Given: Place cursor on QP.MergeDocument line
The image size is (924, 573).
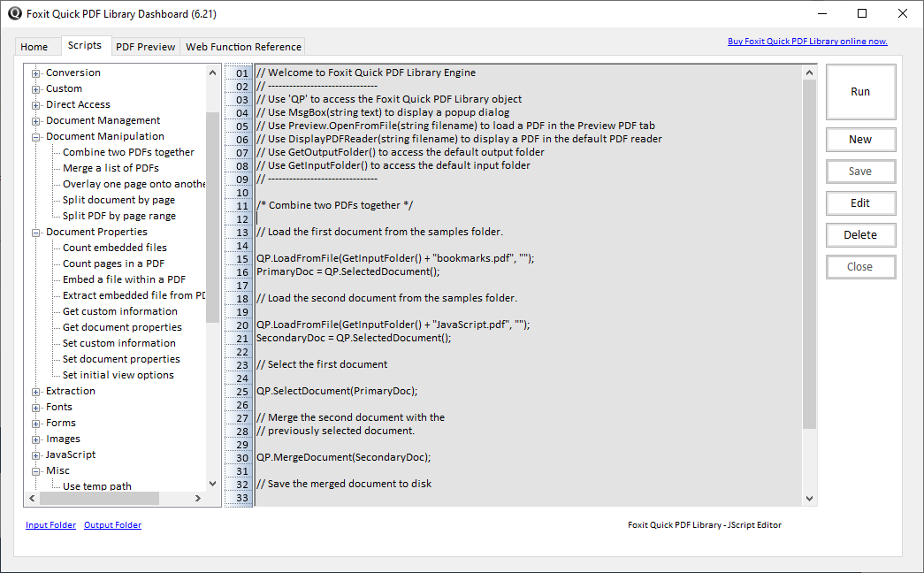Looking at the screenshot, I should click(x=344, y=457).
